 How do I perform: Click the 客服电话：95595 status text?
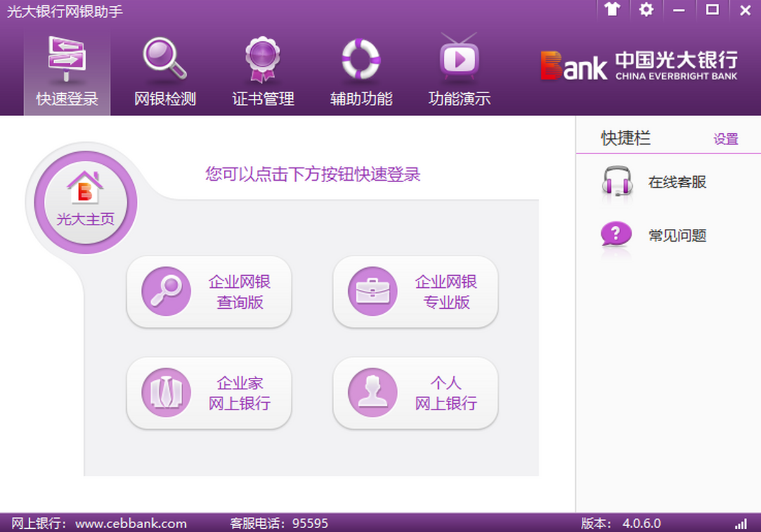pos(279,524)
